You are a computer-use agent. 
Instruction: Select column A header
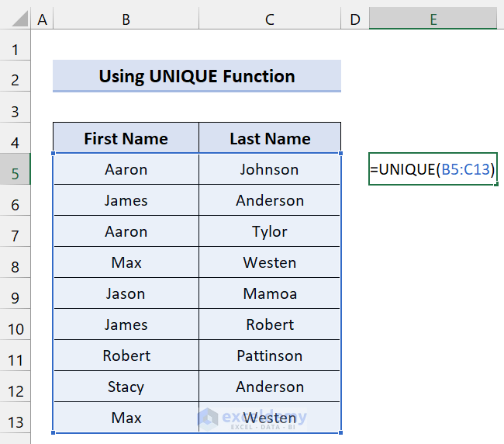pyautogui.click(x=42, y=19)
